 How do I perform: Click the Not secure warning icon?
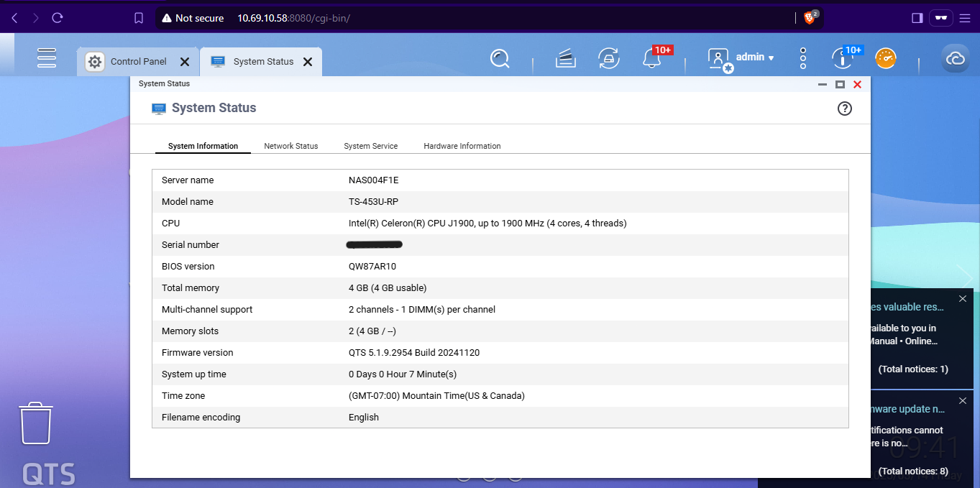coord(167,18)
